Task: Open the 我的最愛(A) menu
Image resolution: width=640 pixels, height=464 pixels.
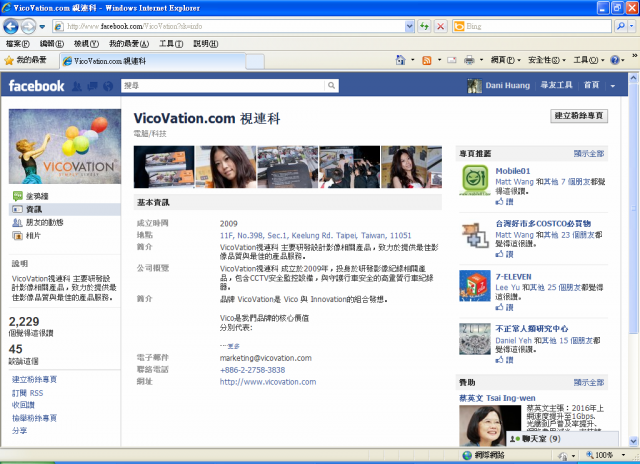Action: click(x=129, y=43)
